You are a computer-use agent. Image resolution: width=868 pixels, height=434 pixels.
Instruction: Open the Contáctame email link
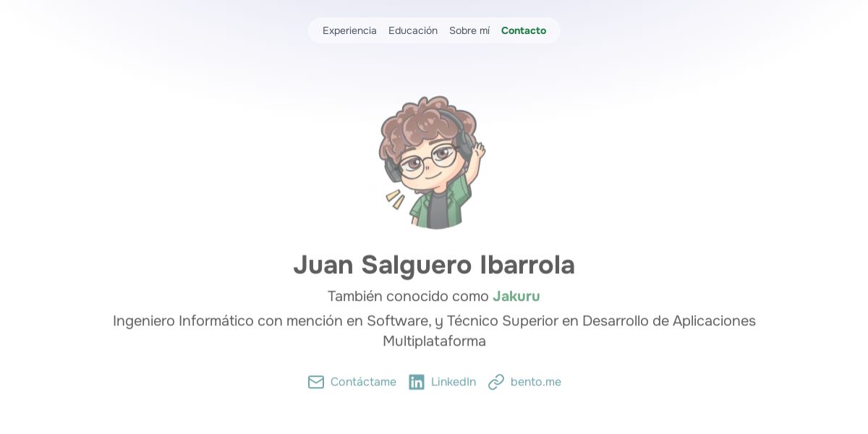pos(363,382)
